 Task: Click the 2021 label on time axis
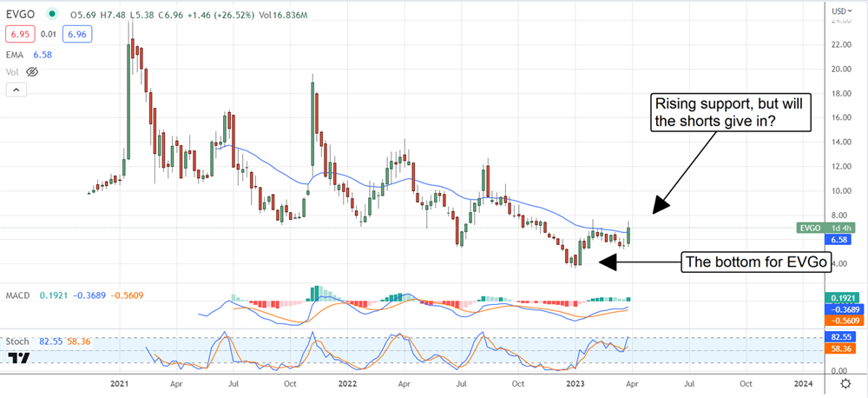pyautogui.click(x=120, y=383)
